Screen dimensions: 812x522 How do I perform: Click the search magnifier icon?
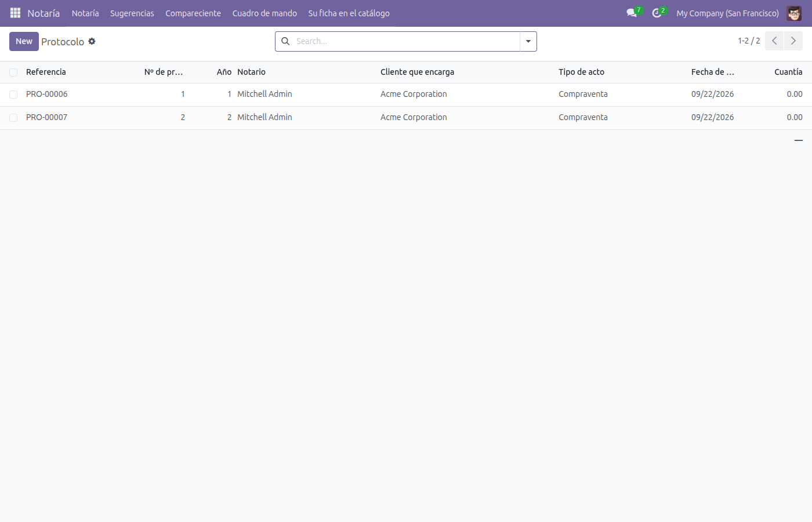pos(285,41)
